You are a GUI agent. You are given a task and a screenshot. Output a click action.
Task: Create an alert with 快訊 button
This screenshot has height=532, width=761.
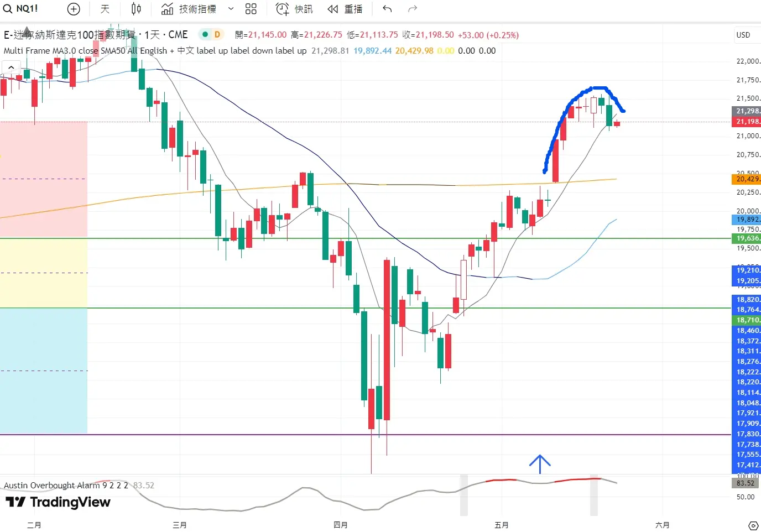tap(294, 9)
